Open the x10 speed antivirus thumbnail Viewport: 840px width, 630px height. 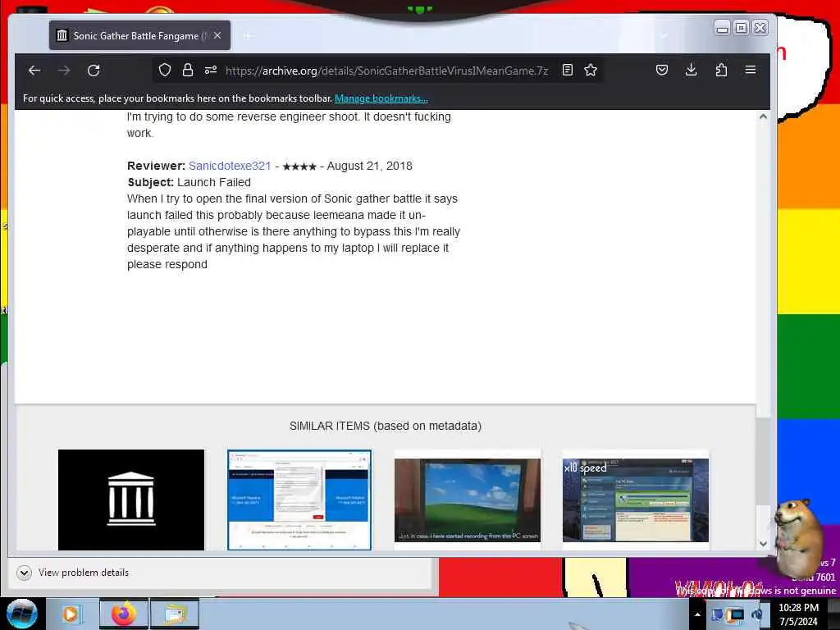pyautogui.click(x=636, y=500)
